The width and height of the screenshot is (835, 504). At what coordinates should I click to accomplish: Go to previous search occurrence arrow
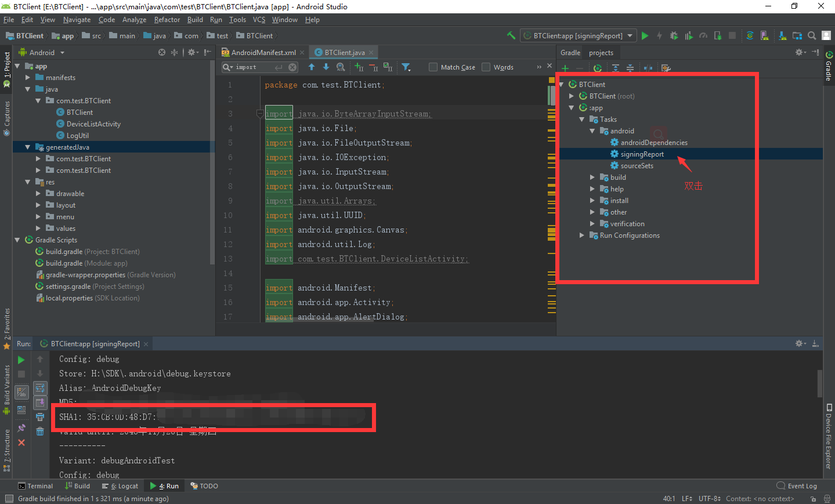point(312,67)
